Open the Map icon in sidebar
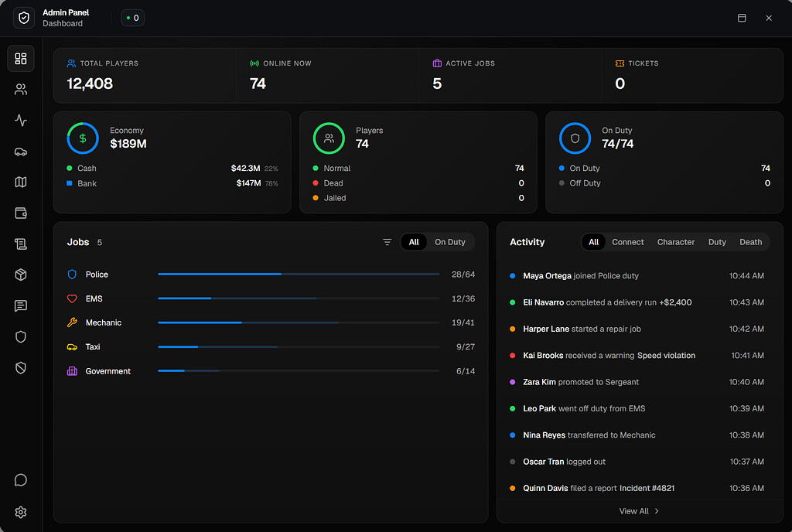Screen dimensions: 792x532 coord(21,182)
